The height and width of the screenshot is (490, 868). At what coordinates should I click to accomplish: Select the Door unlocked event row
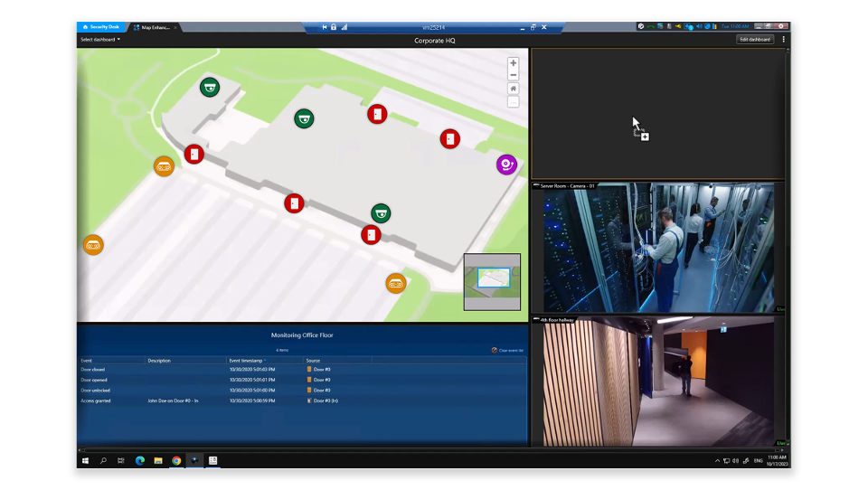coord(302,391)
